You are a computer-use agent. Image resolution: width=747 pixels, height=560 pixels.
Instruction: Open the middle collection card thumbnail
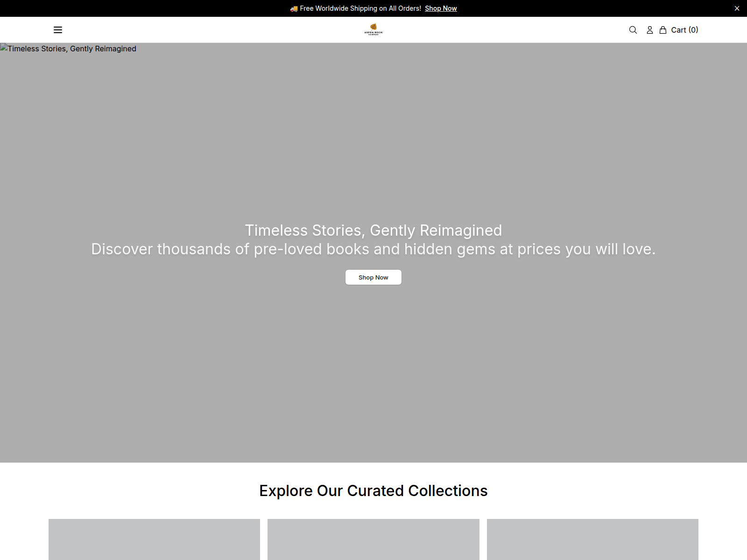click(x=373, y=539)
